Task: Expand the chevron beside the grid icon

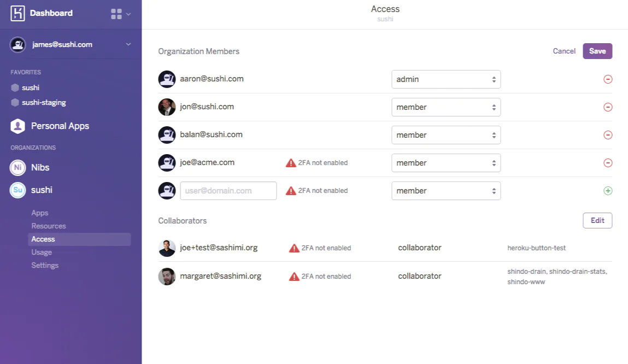Action: tap(128, 14)
